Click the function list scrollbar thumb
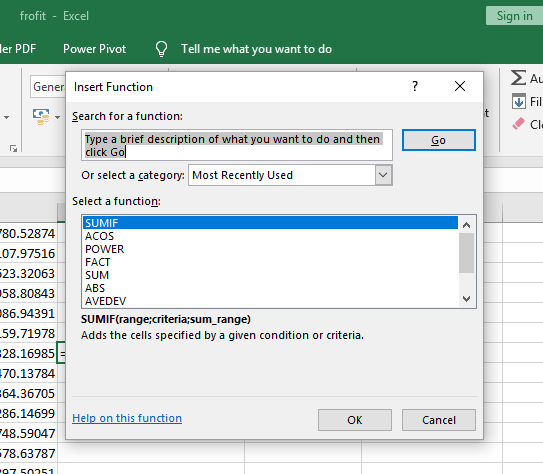Viewport: 543px width, 474px height. coord(466,253)
